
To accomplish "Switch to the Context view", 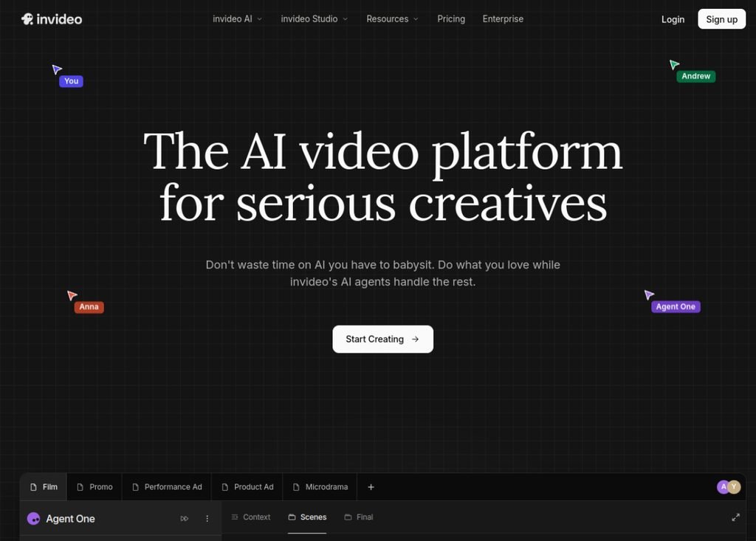I will pos(251,517).
